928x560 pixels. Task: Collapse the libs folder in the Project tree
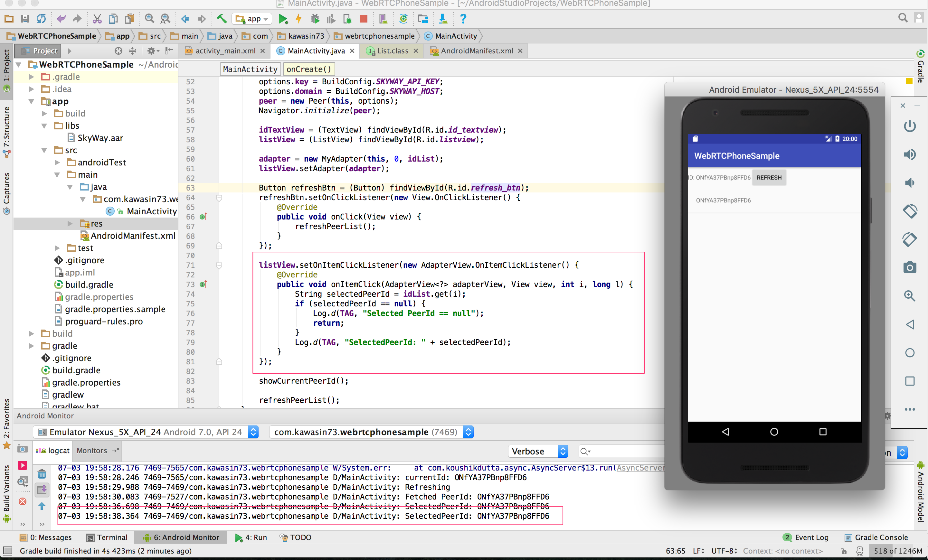click(x=45, y=125)
